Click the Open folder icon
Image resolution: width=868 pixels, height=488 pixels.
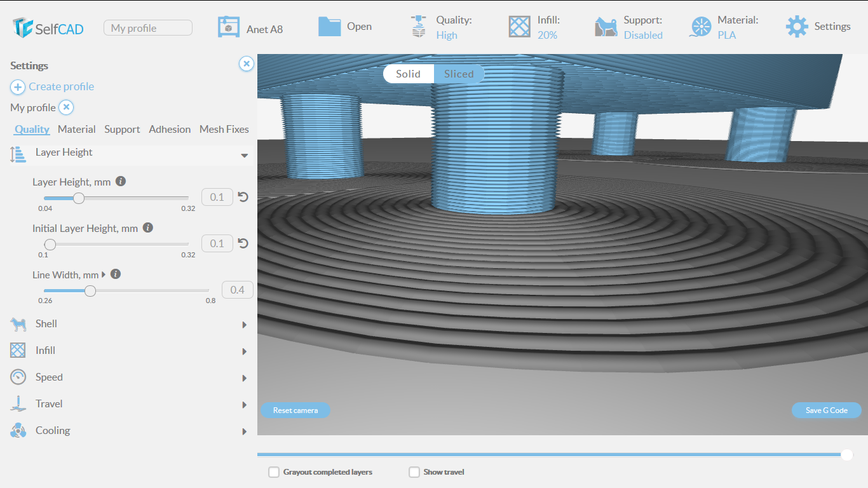click(330, 26)
